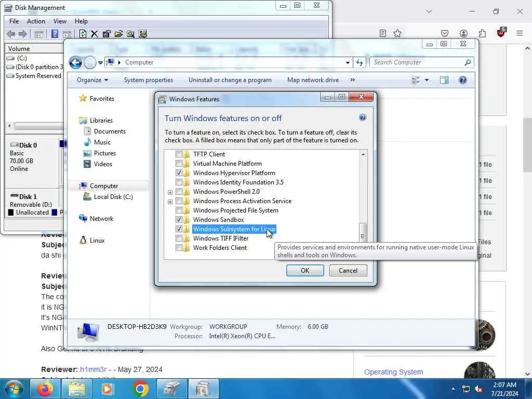This screenshot has width=532, height=399.
Task: Toggle Firefox reader view icon
Action: pos(383,33)
